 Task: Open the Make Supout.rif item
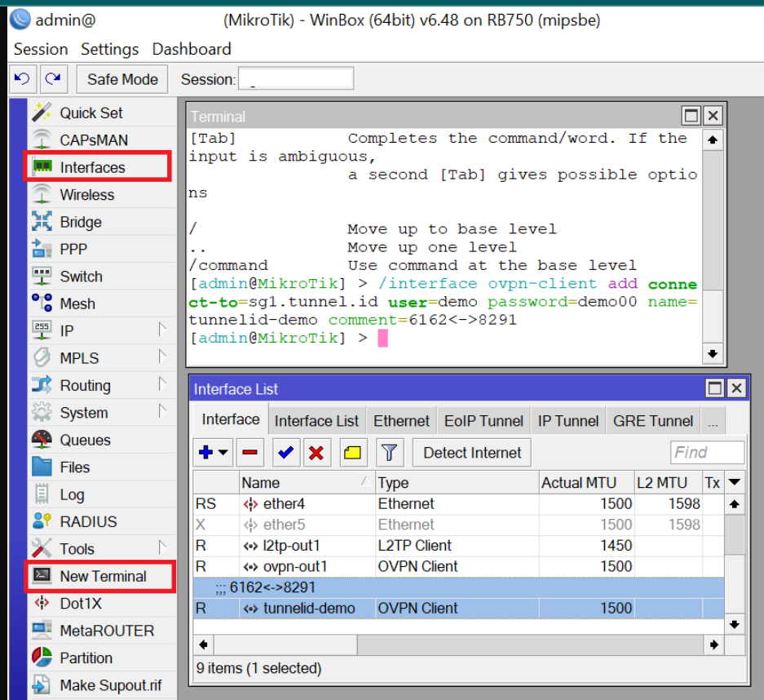coord(102,685)
